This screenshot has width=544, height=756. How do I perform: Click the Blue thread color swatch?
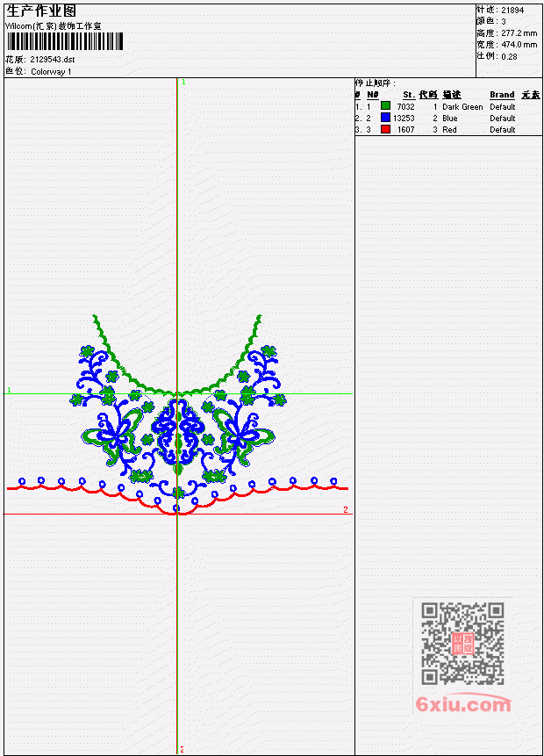pos(385,118)
